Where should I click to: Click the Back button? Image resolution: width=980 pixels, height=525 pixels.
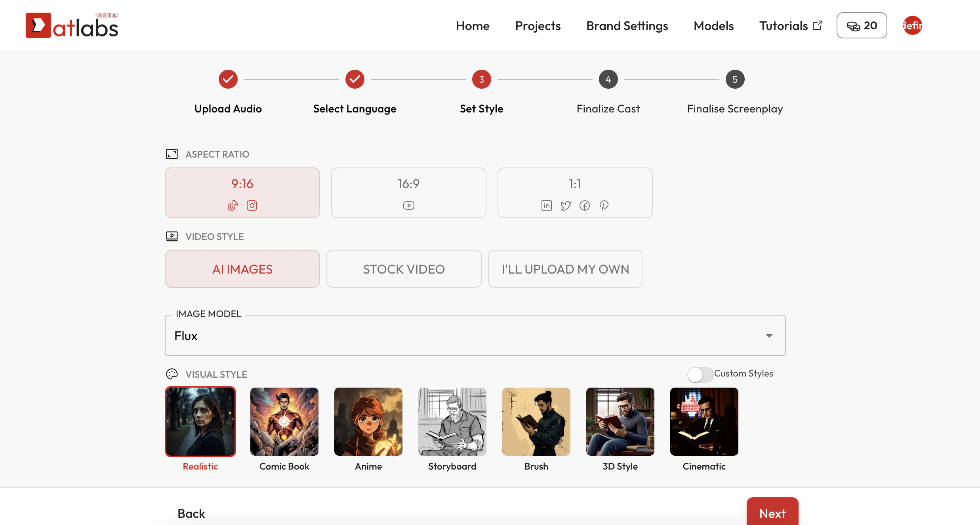pyautogui.click(x=191, y=514)
